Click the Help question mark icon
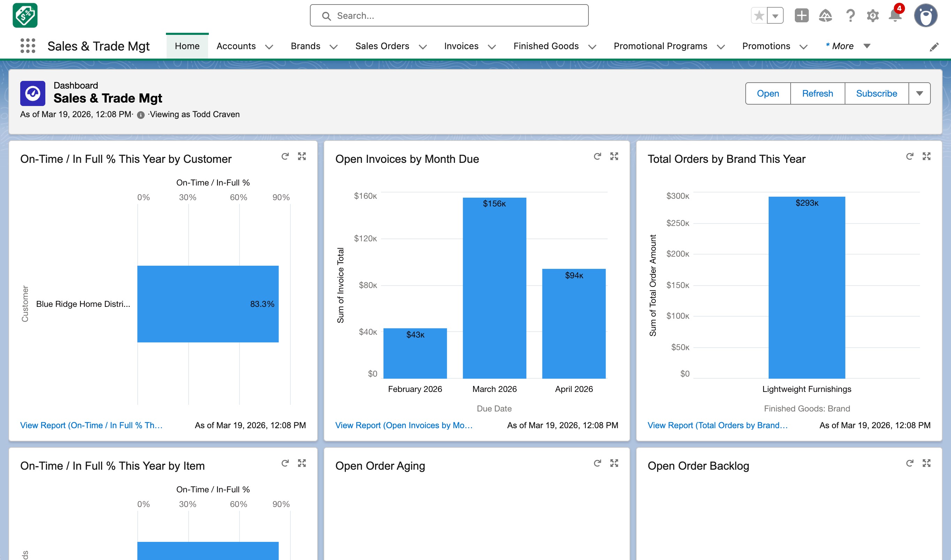Screen dimensions: 951x560 (850, 15)
